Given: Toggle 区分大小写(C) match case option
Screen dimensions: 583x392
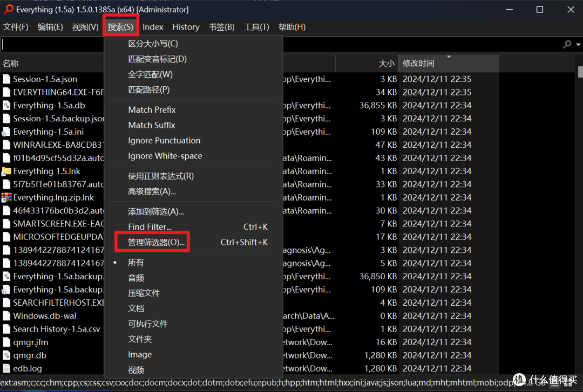Looking at the screenshot, I should pyautogui.click(x=193, y=44).
